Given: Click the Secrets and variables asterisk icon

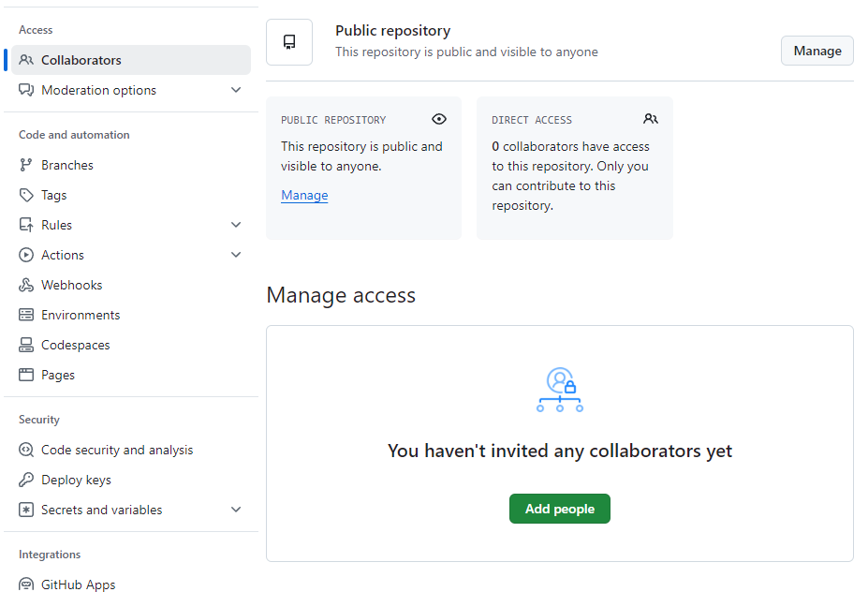Looking at the screenshot, I should [26, 510].
